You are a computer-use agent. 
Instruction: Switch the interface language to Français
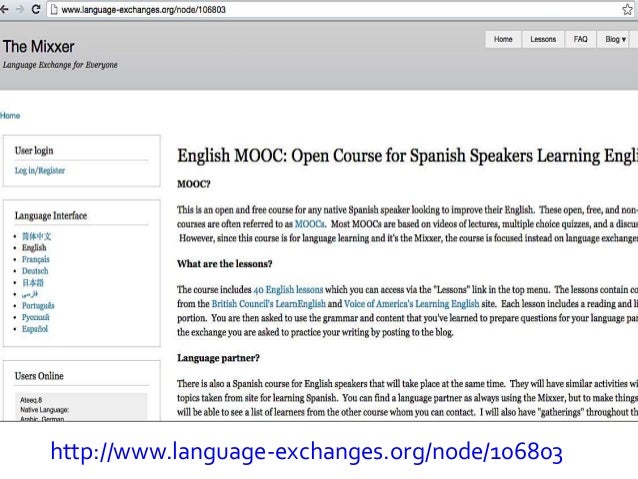click(36, 259)
